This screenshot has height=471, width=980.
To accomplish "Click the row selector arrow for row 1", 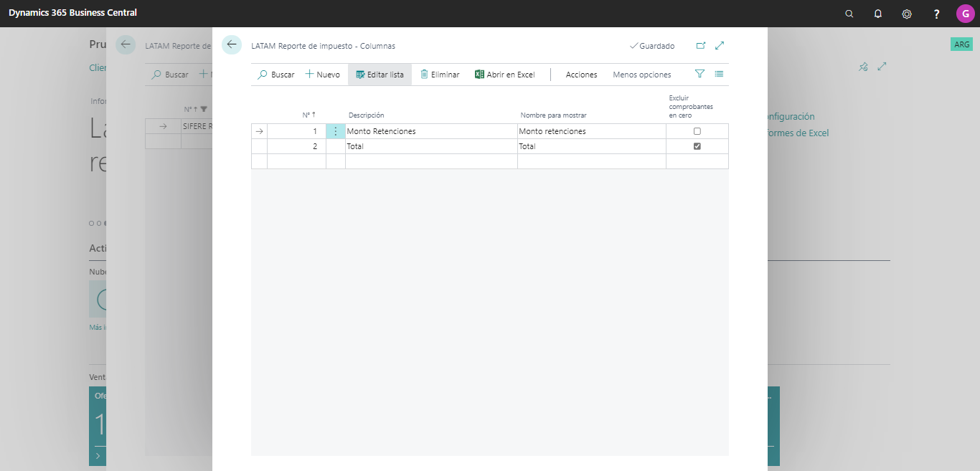I will [x=259, y=131].
